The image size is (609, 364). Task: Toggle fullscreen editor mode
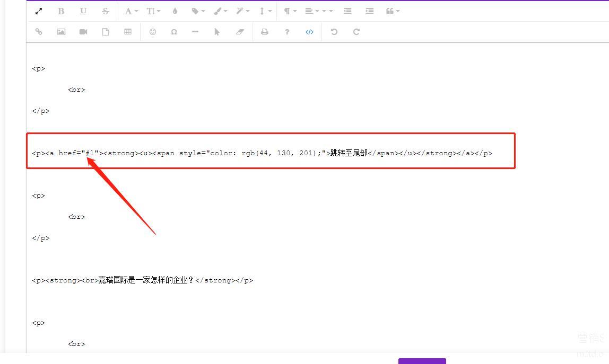39,11
